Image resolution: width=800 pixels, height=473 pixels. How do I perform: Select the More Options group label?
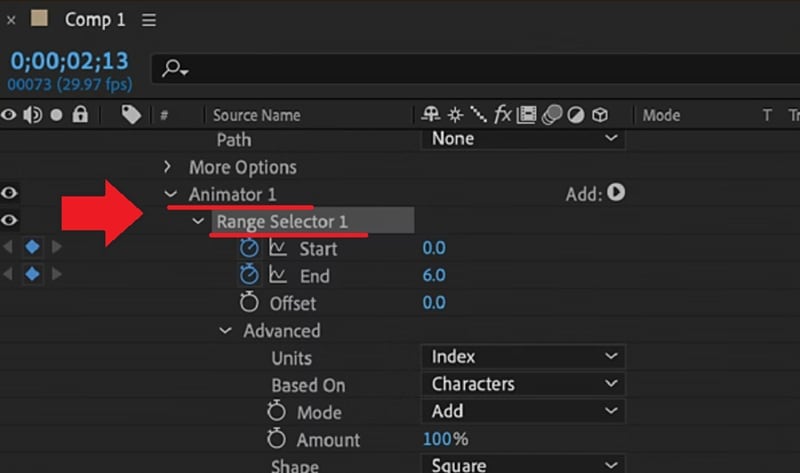tap(242, 167)
